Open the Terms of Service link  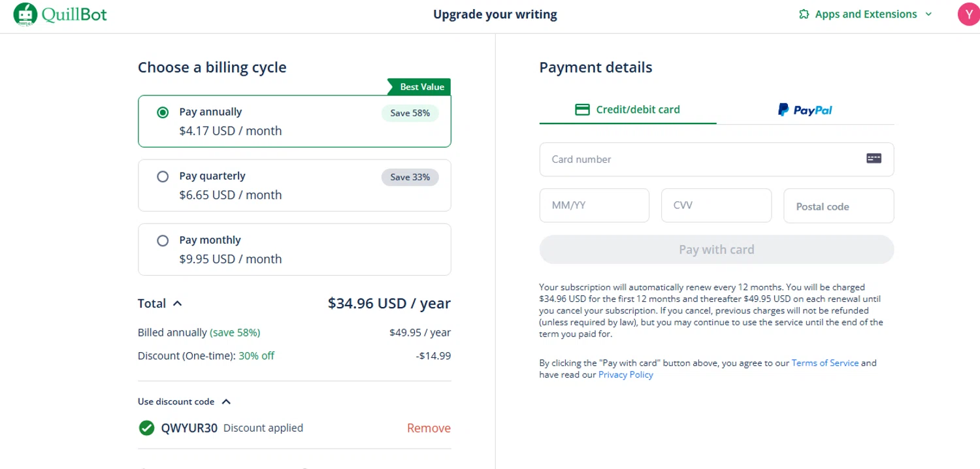pos(825,363)
